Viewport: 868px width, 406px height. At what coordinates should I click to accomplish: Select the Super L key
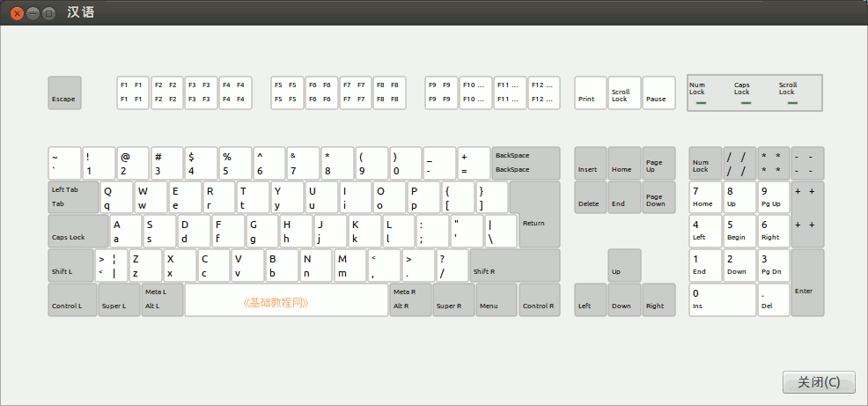click(119, 299)
